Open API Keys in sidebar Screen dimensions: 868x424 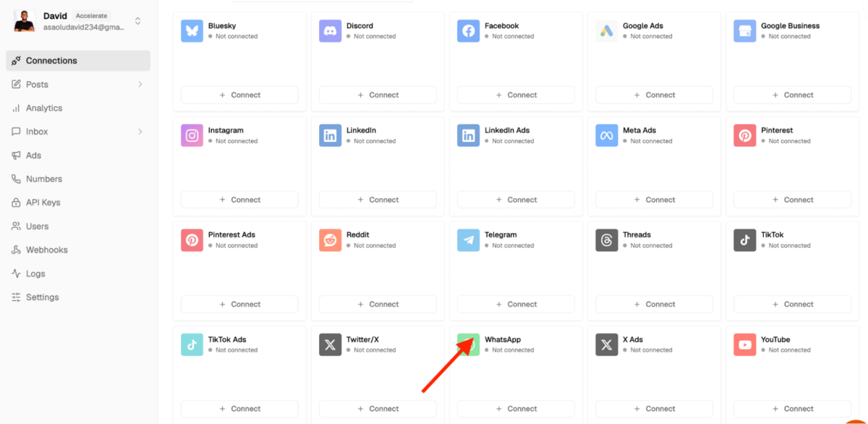point(78,203)
